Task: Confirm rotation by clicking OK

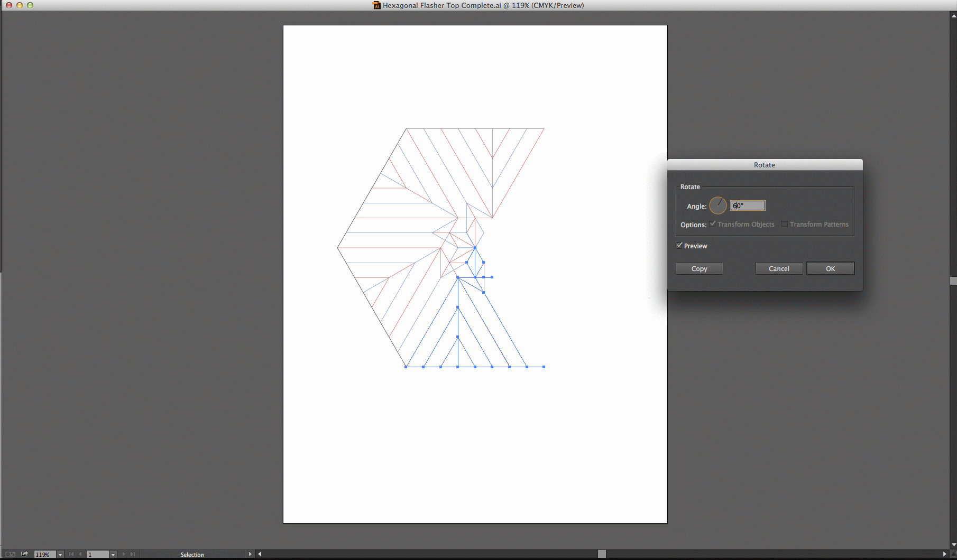Action: [x=830, y=268]
